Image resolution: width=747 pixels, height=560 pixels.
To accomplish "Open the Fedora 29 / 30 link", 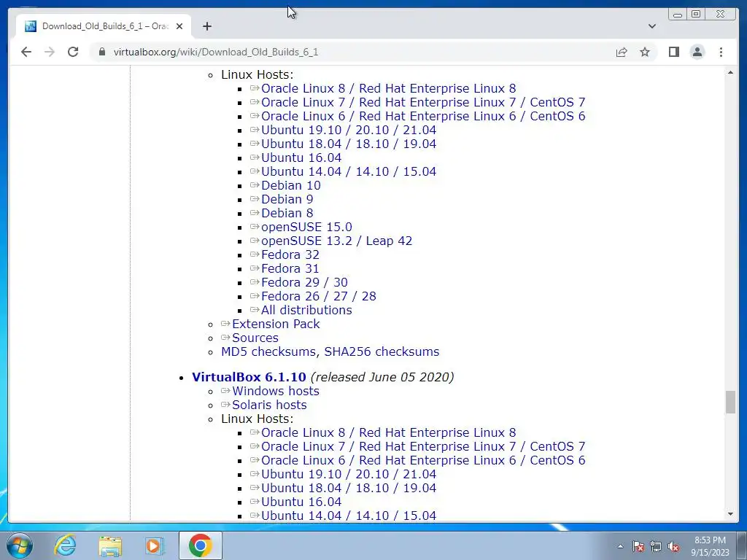I will tap(304, 282).
